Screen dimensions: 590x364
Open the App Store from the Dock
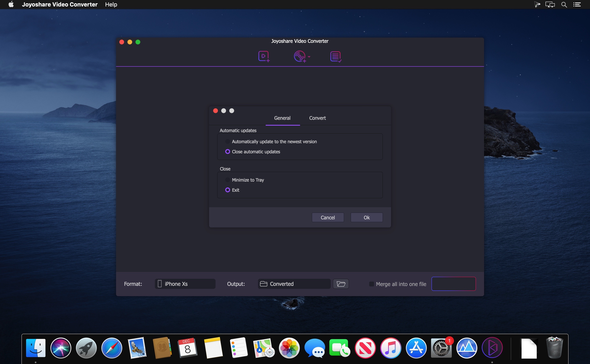pos(416,348)
